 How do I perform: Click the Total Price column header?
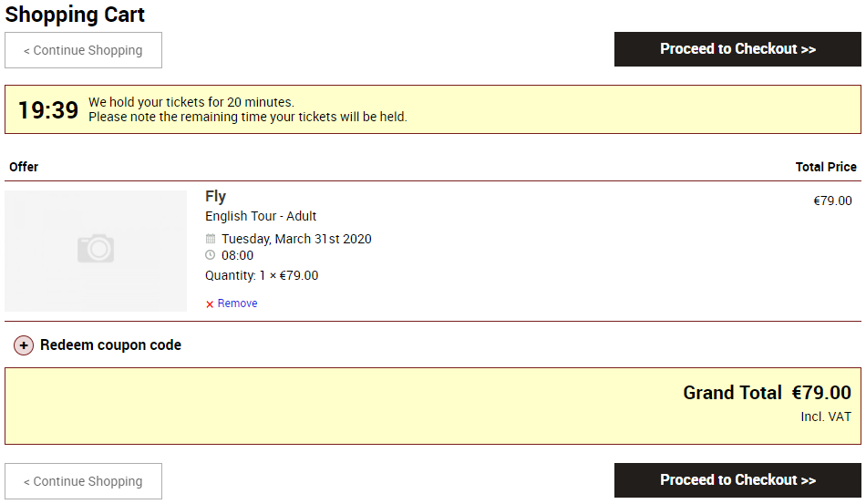tap(826, 167)
